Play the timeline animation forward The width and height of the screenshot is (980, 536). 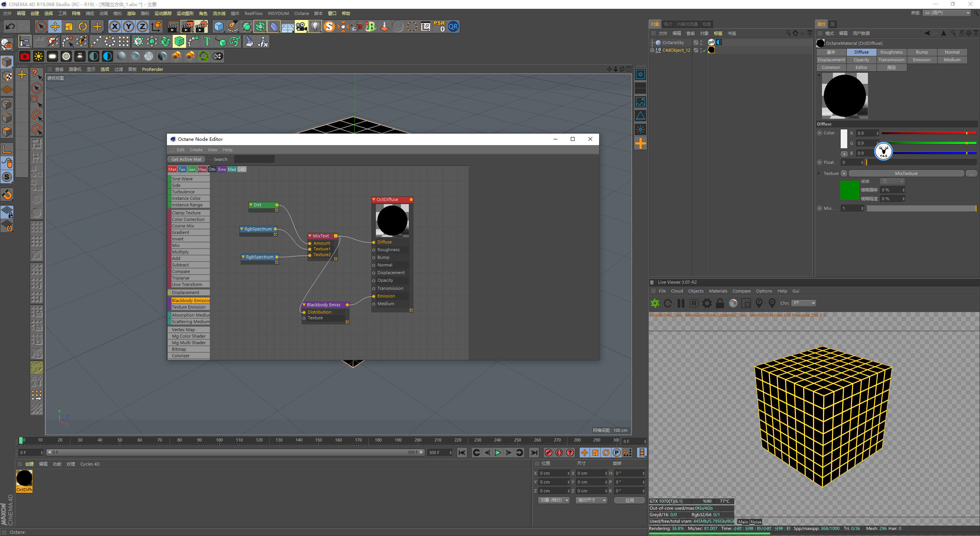(498, 453)
